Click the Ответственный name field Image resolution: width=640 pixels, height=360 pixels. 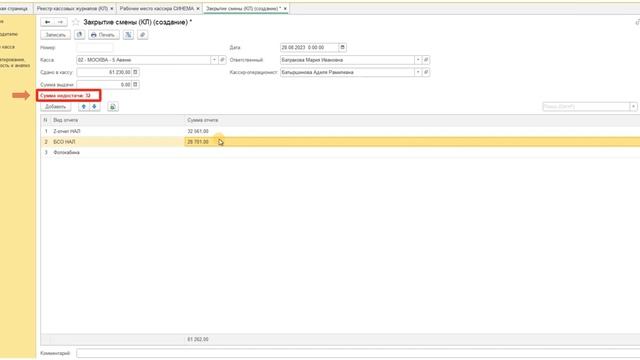[x=347, y=60]
